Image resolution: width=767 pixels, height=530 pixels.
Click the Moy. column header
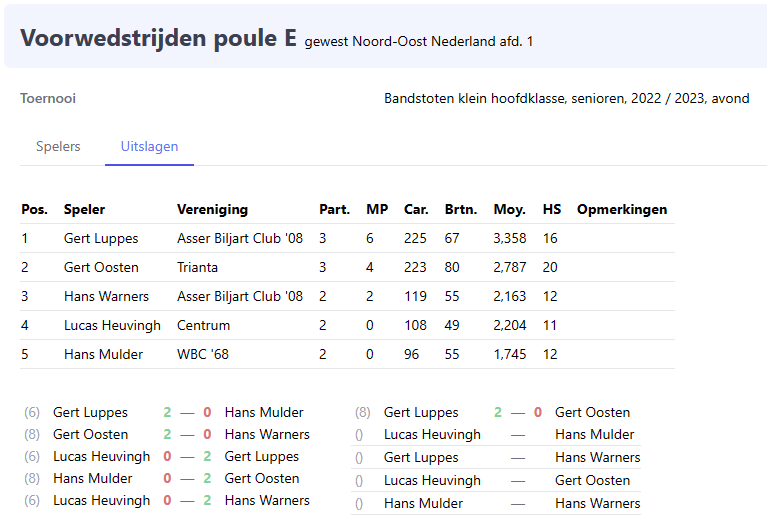coord(509,209)
